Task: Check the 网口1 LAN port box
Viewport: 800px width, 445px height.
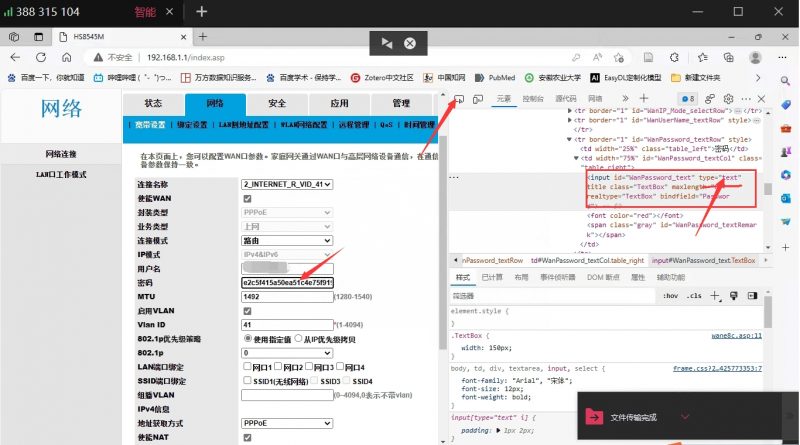Action: (x=247, y=366)
